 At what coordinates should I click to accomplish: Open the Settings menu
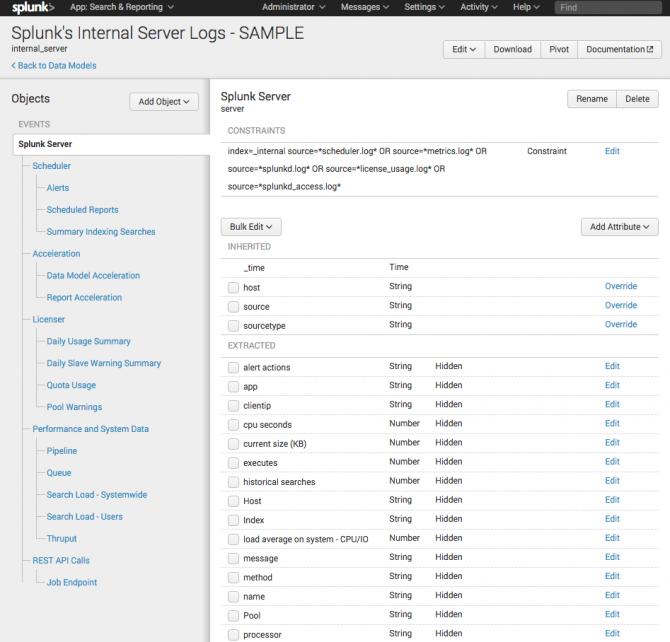pyautogui.click(x=424, y=7)
